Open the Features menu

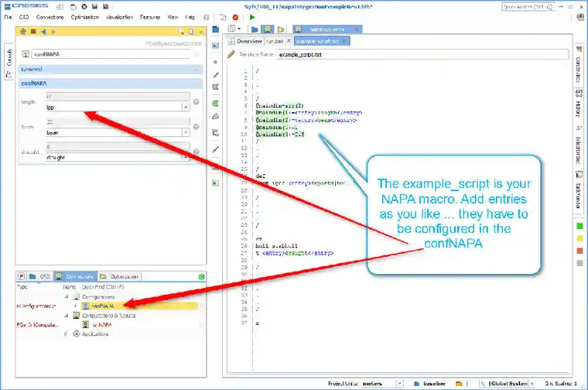(x=150, y=17)
